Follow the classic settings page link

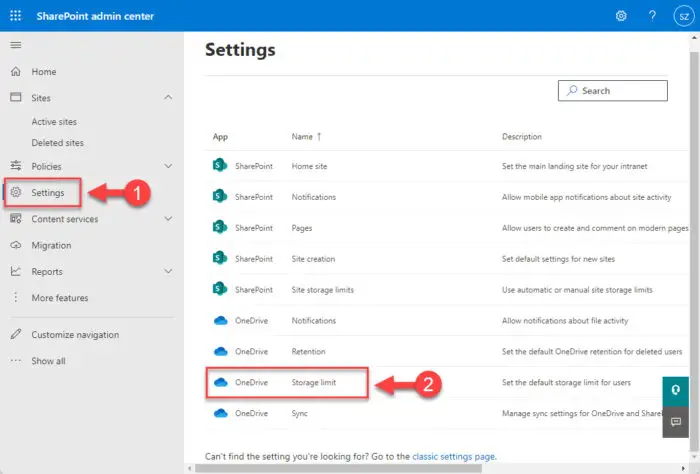[454, 456]
